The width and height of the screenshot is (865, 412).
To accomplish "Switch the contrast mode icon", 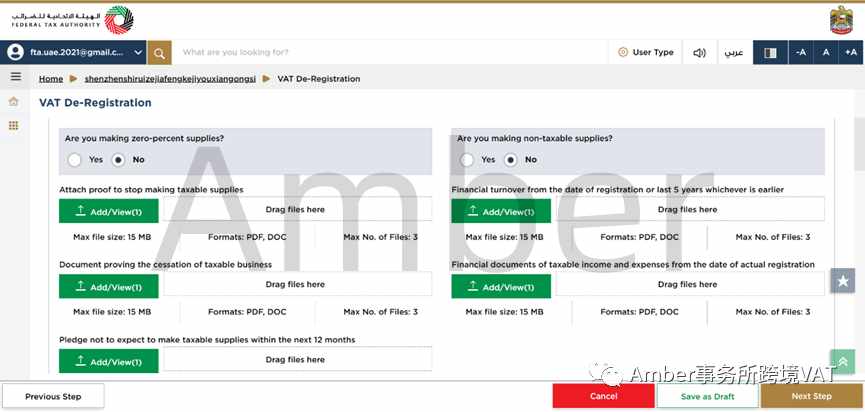I will point(770,53).
